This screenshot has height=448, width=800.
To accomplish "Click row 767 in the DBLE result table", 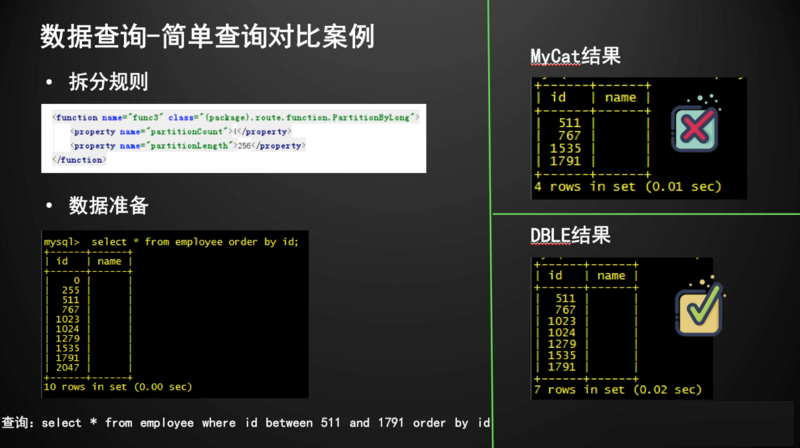I will tap(587, 310).
